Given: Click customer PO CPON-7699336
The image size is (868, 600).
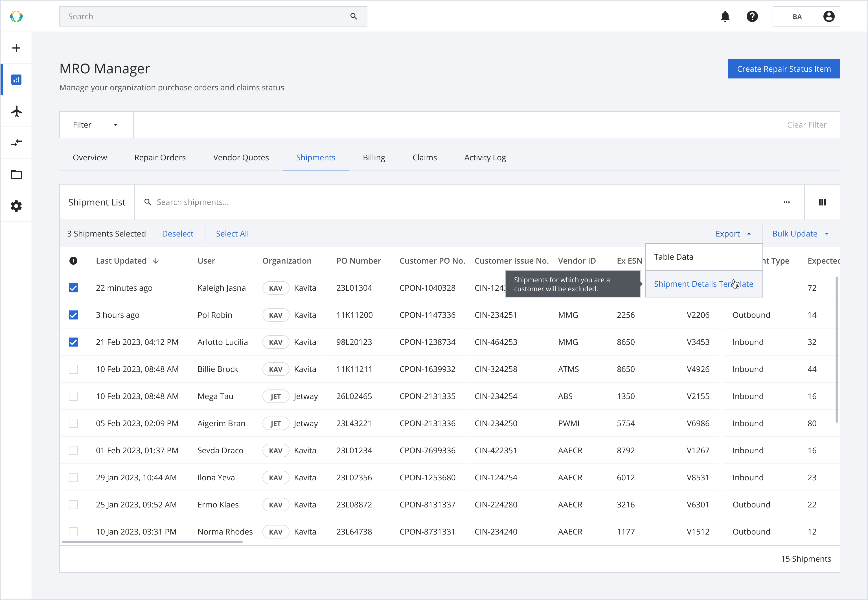Looking at the screenshot, I should 428,450.
